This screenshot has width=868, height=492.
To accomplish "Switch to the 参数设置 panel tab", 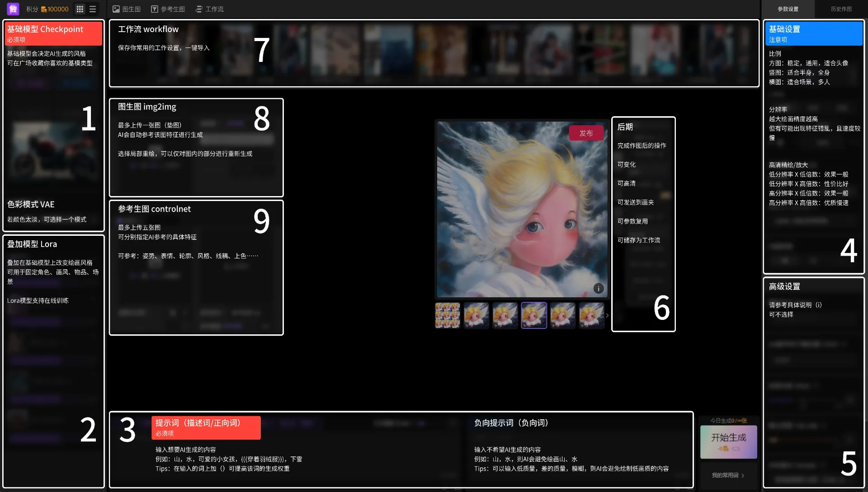I will tap(788, 9).
